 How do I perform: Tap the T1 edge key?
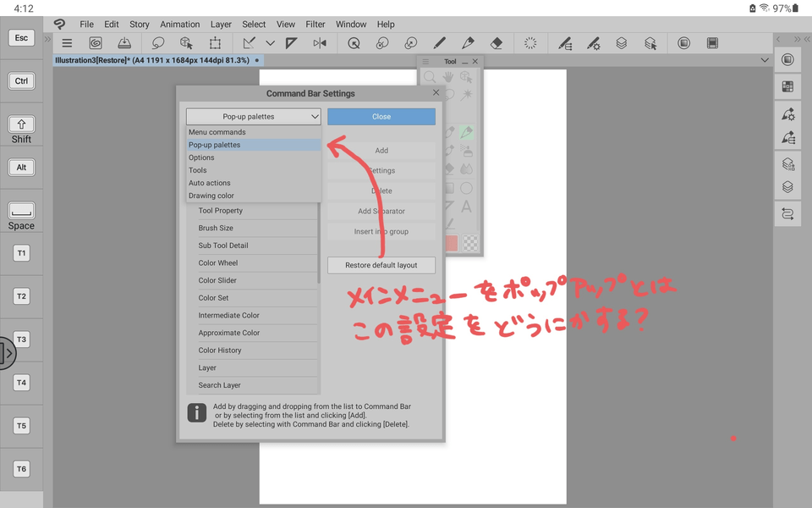[x=21, y=253]
